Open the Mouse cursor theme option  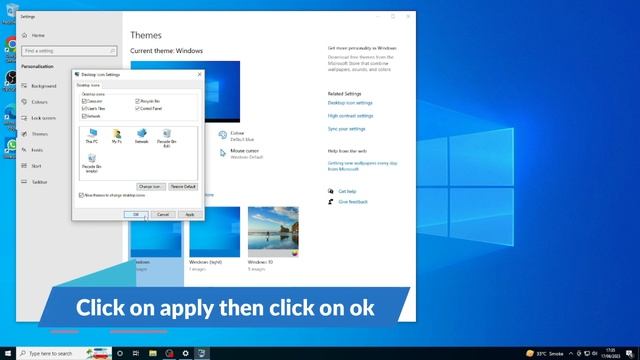pos(241,153)
